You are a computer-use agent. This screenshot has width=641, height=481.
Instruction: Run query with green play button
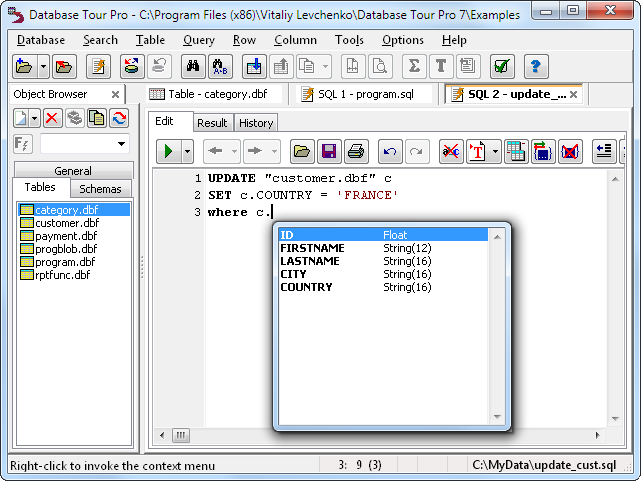168,152
